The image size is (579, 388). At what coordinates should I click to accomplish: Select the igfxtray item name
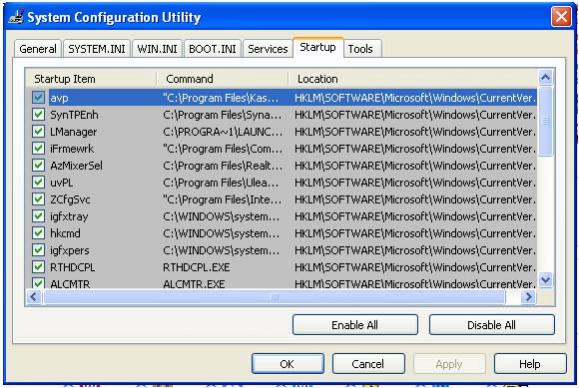pyautogui.click(x=69, y=216)
